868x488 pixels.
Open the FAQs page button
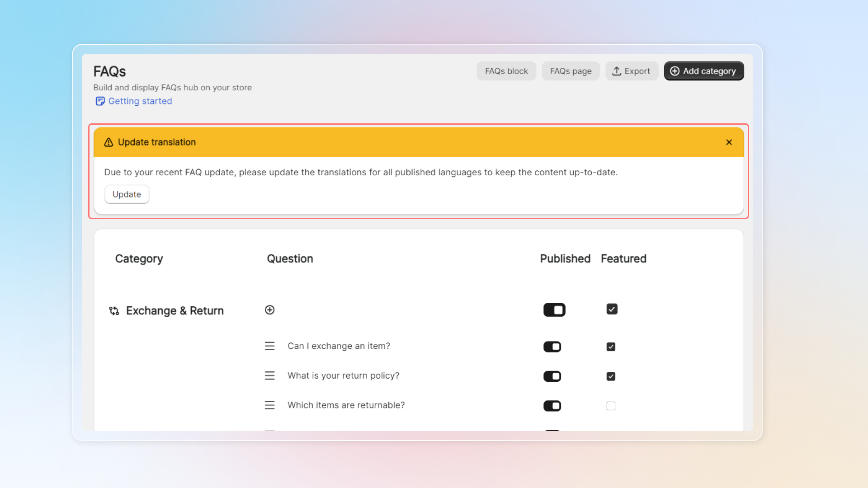(x=571, y=71)
